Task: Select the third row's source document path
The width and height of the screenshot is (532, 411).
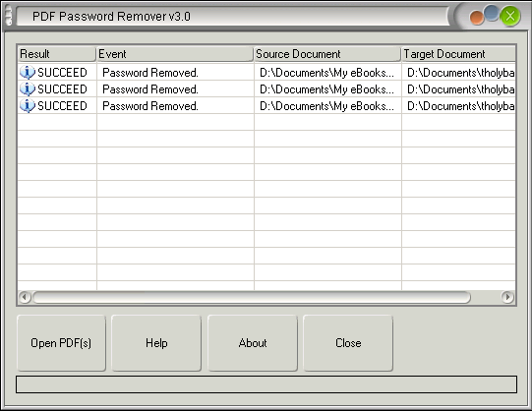Action: tap(326, 106)
